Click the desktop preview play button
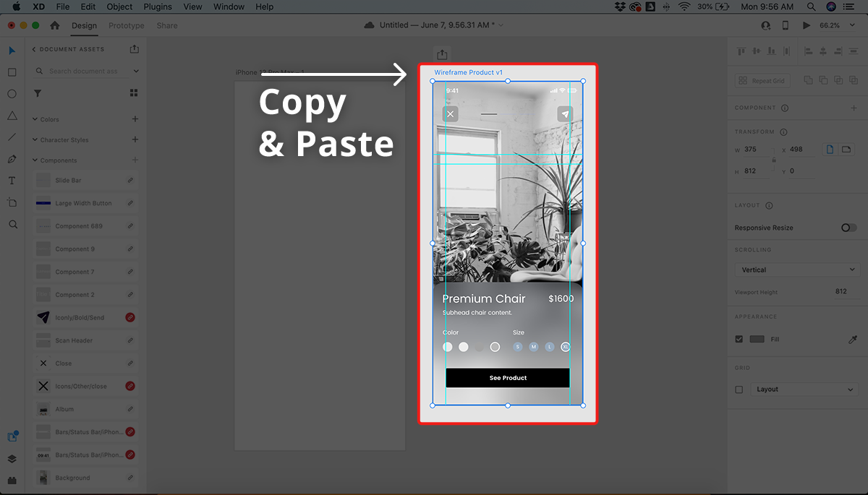This screenshot has width=868, height=495. click(807, 25)
